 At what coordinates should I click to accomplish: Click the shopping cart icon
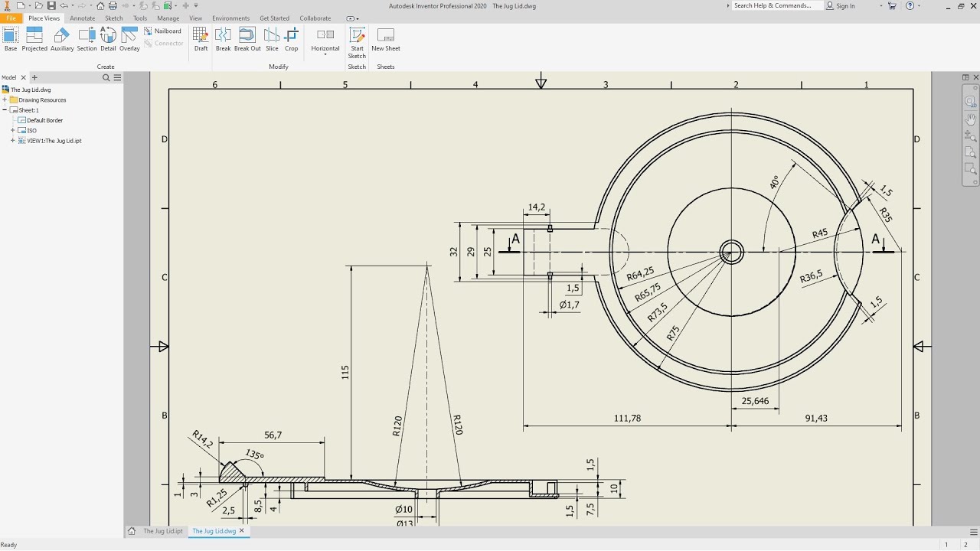click(x=892, y=5)
